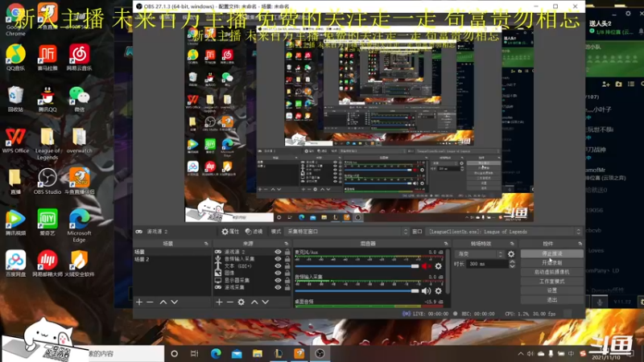Open Microsoft Edge desktop shortcut
Screen dimensions: 644x362
(x=79, y=225)
